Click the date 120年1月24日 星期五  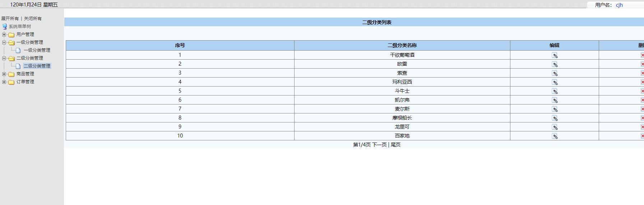click(34, 5)
